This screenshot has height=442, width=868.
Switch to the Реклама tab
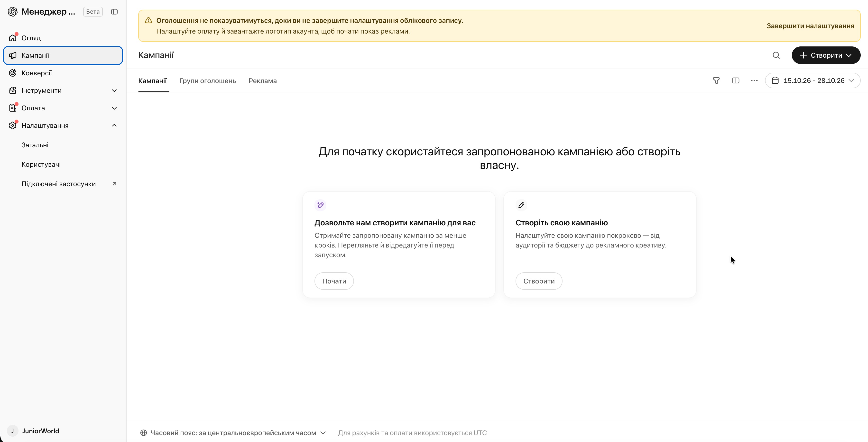(262, 81)
